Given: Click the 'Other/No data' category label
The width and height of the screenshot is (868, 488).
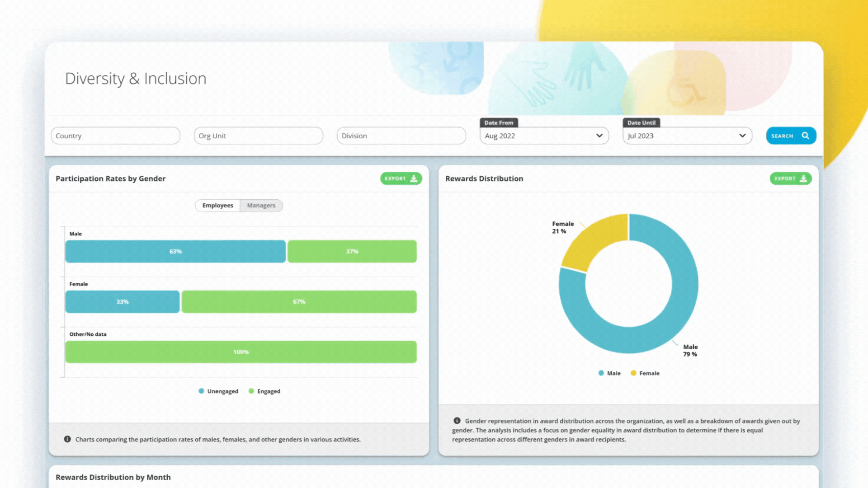Looking at the screenshot, I should pos(88,334).
